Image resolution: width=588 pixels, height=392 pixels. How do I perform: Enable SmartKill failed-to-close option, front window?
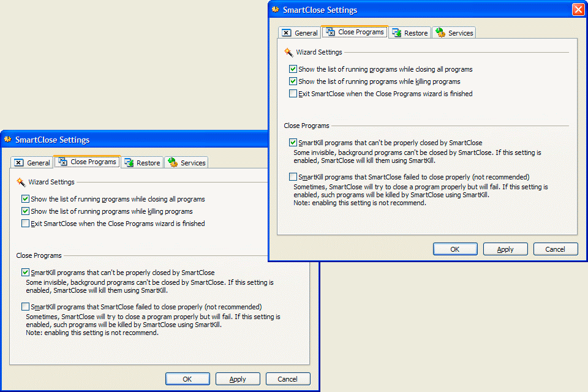[x=293, y=176]
